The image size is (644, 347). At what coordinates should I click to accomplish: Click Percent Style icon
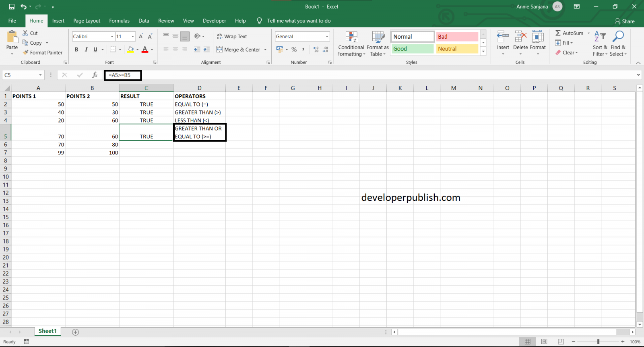(x=294, y=50)
